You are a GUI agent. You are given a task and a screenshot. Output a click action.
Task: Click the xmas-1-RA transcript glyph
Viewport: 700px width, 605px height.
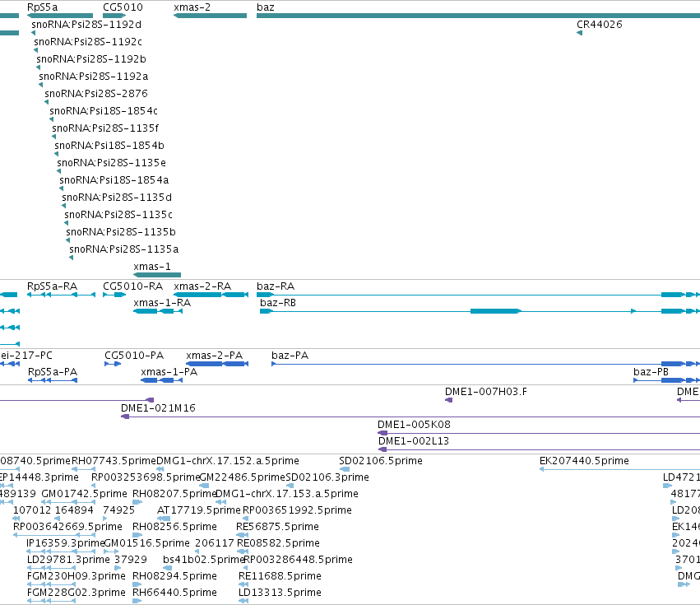[x=158, y=311]
